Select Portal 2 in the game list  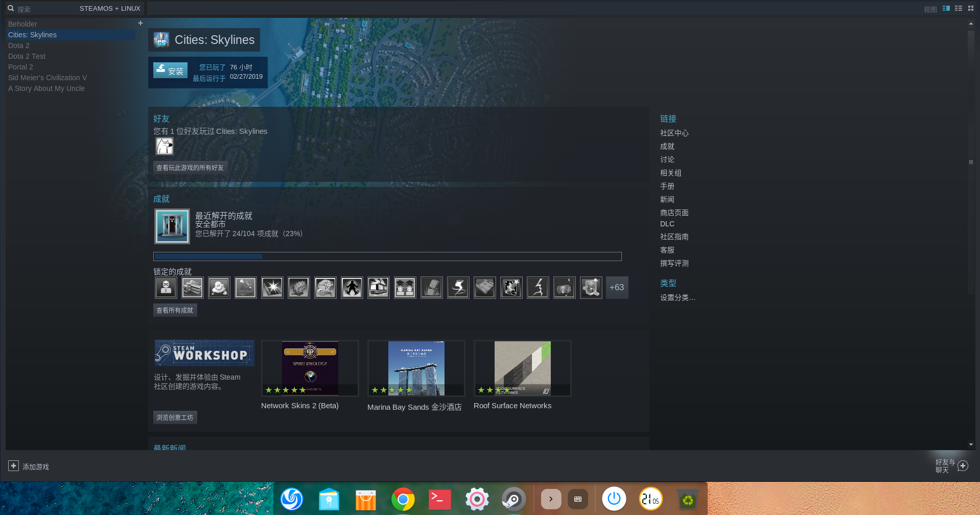coord(20,67)
